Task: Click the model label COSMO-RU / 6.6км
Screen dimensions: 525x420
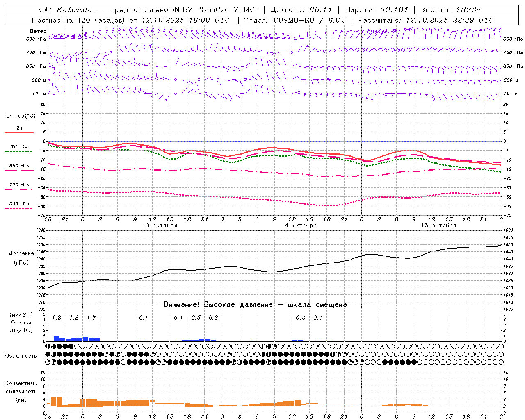Action: 310,20
